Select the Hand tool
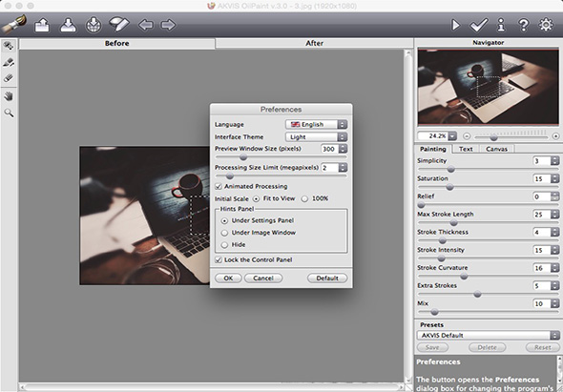 [x=9, y=96]
